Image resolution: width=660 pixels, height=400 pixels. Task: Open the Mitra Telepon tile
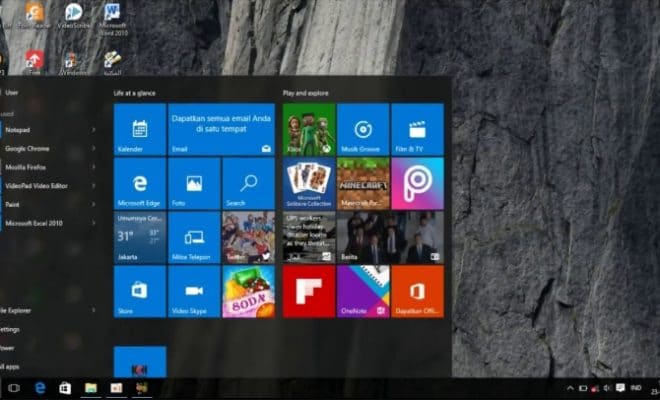194,237
